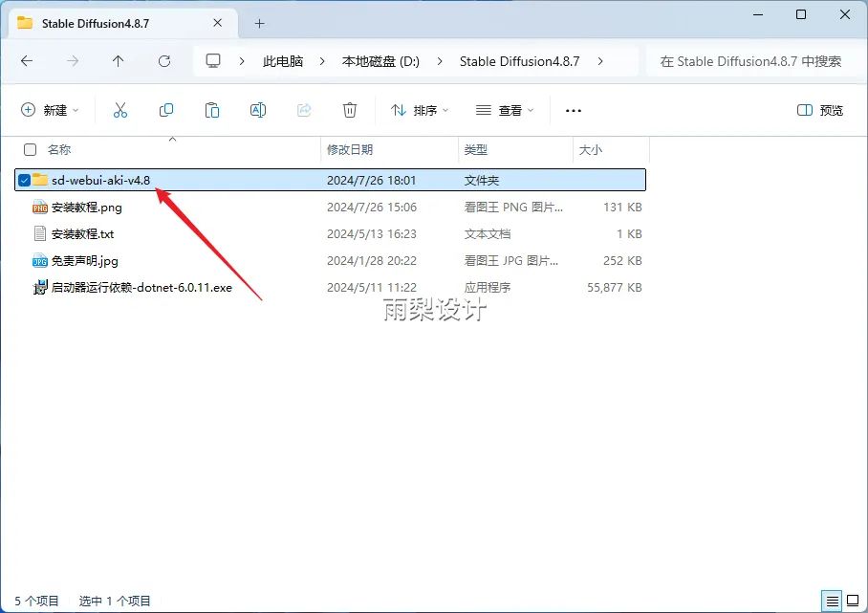Select the file 免责声明.jpg

(x=85, y=260)
